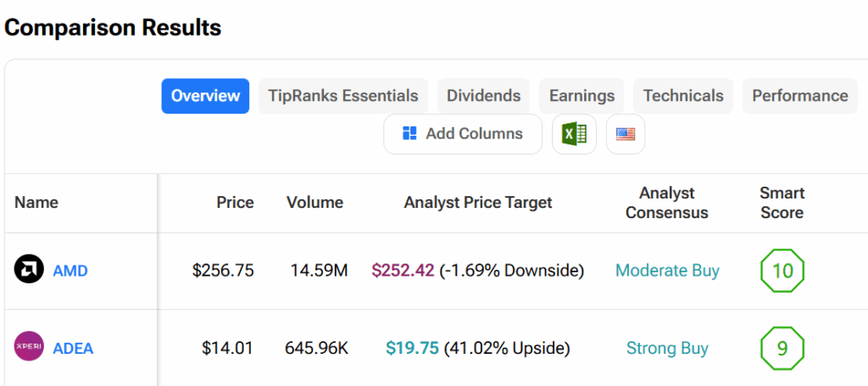Open the Performance tab
Screen dimensions: 868x386
tap(799, 96)
